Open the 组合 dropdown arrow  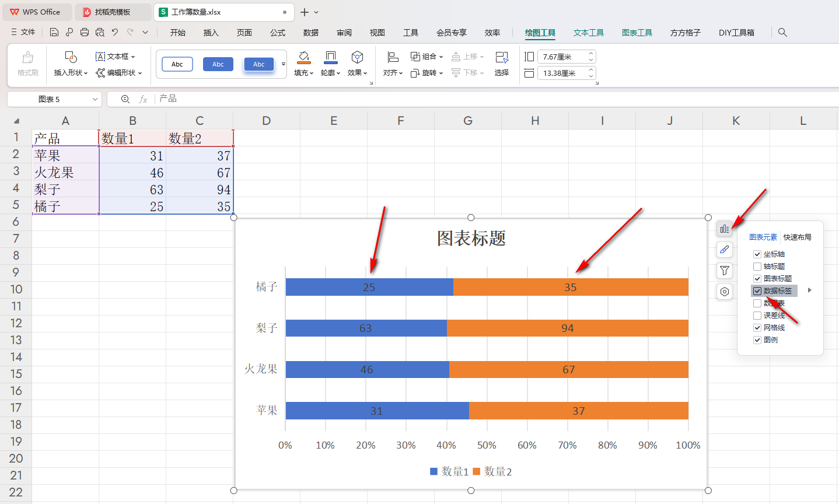[441, 57]
